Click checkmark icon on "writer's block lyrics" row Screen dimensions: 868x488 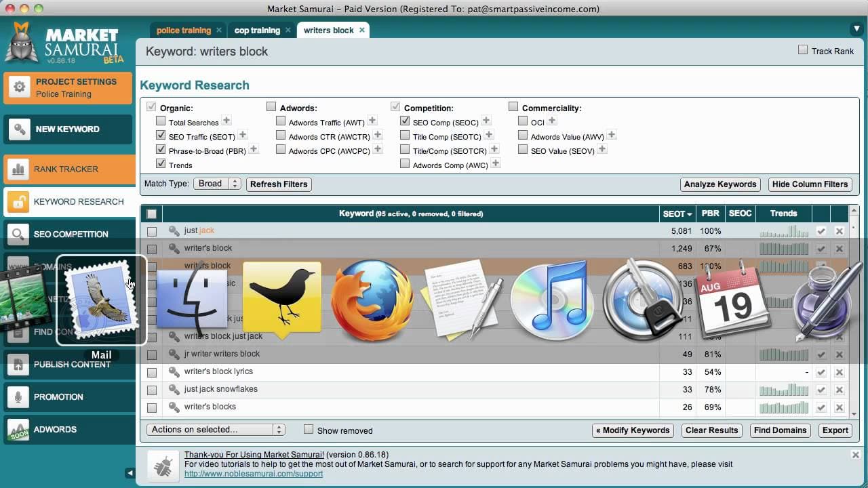pyautogui.click(x=821, y=372)
